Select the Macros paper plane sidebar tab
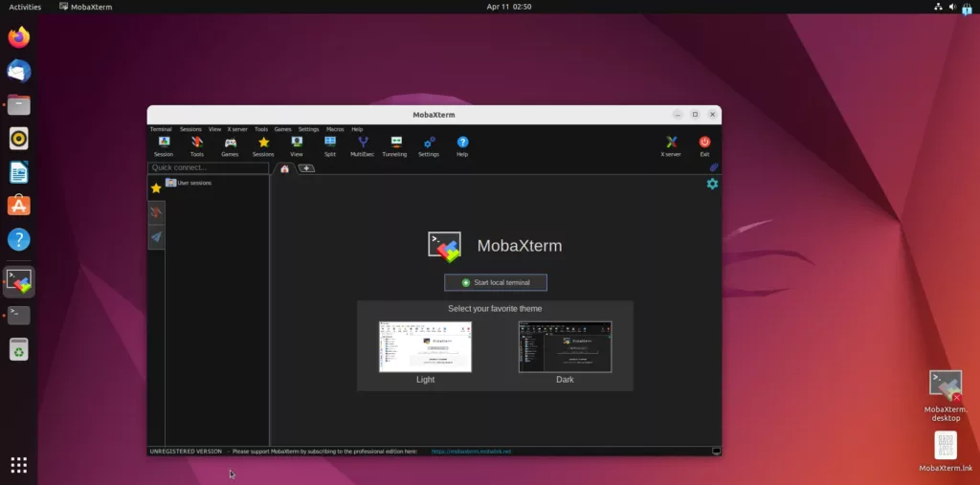This screenshot has height=485, width=980. (156, 237)
